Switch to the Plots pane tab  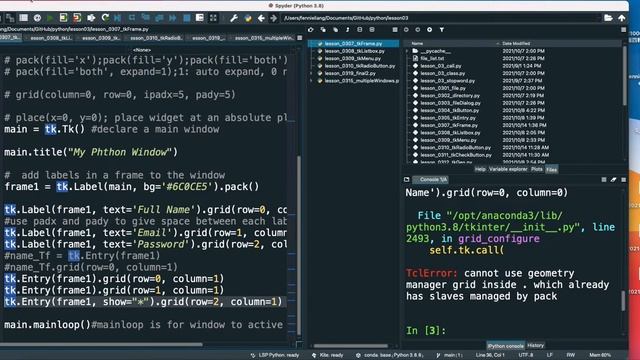click(x=537, y=169)
